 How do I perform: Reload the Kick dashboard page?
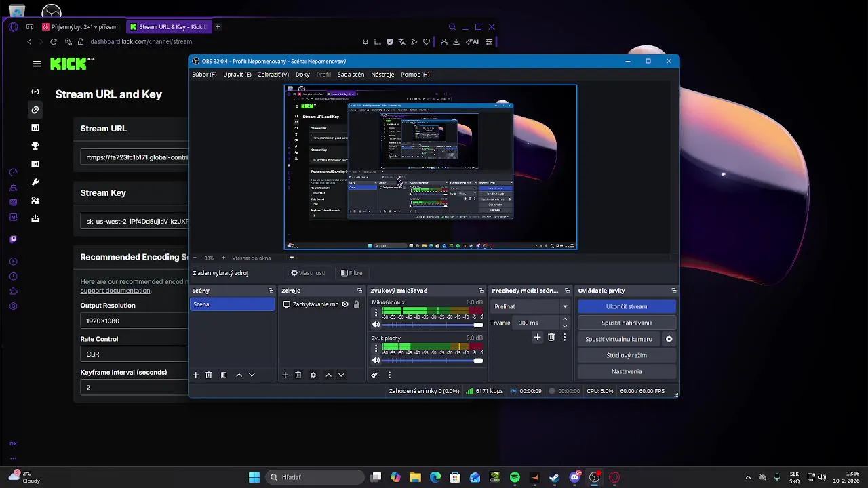[54, 41]
